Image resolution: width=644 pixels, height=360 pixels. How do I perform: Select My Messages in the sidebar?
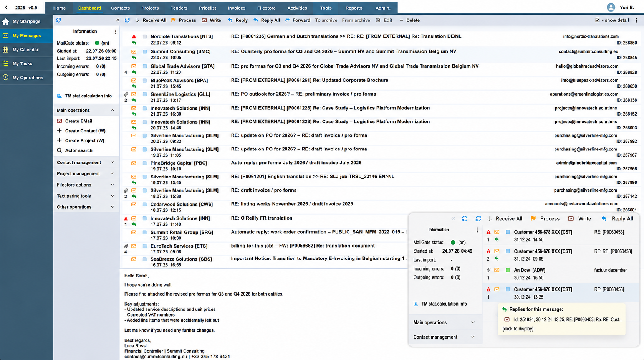(x=26, y=36)
